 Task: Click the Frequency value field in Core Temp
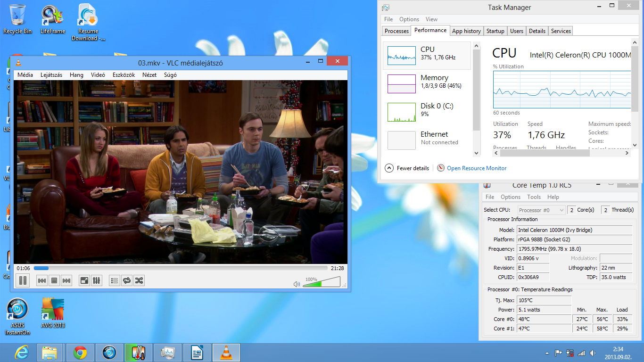pos(574,249)
